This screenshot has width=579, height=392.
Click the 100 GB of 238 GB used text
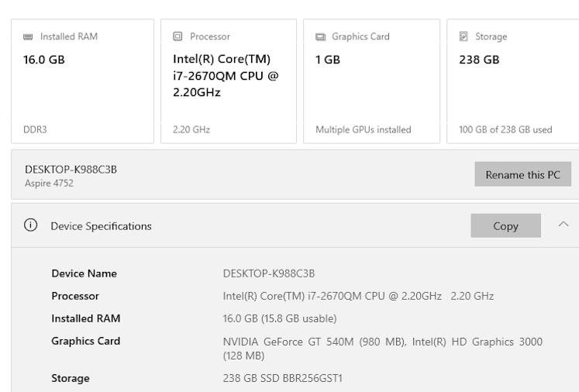click(x=505, y=129)
